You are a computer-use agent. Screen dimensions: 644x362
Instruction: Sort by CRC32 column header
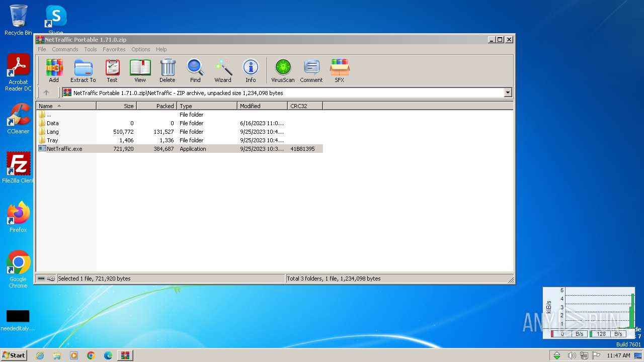pyautogui.click(x=305, y=106)
